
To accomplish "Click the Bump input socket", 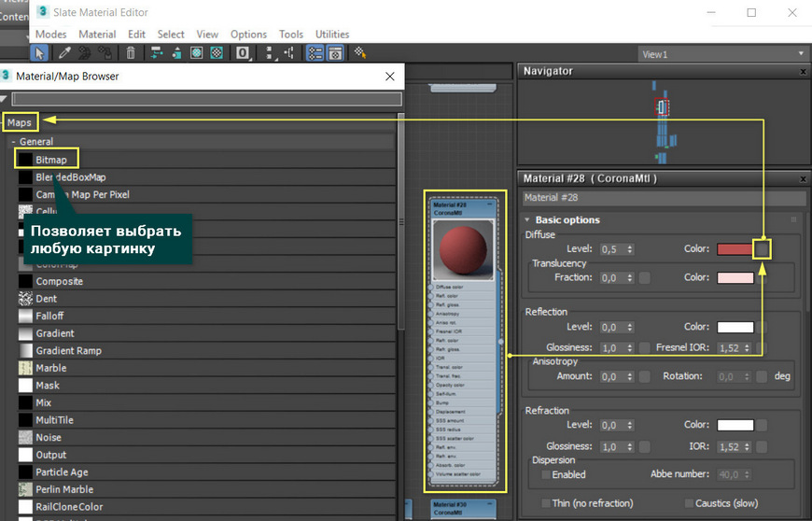I will [x=431, y=403].
